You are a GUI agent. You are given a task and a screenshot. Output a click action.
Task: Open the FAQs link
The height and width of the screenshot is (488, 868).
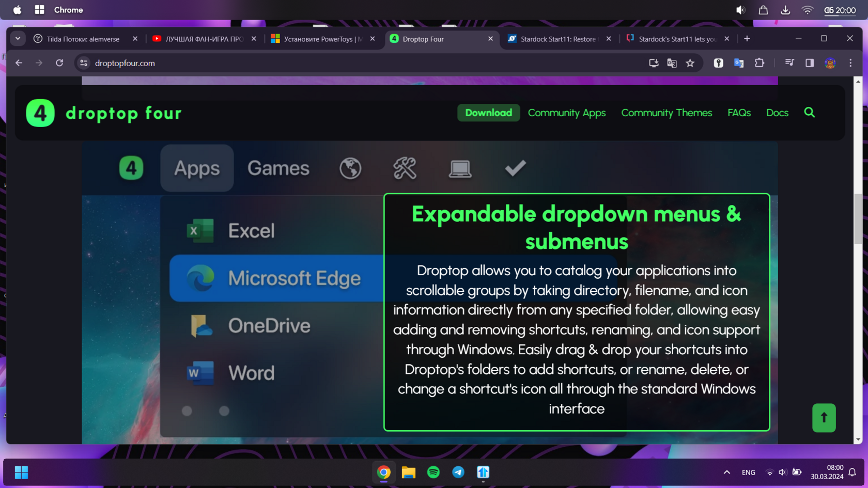pos(739,113)
